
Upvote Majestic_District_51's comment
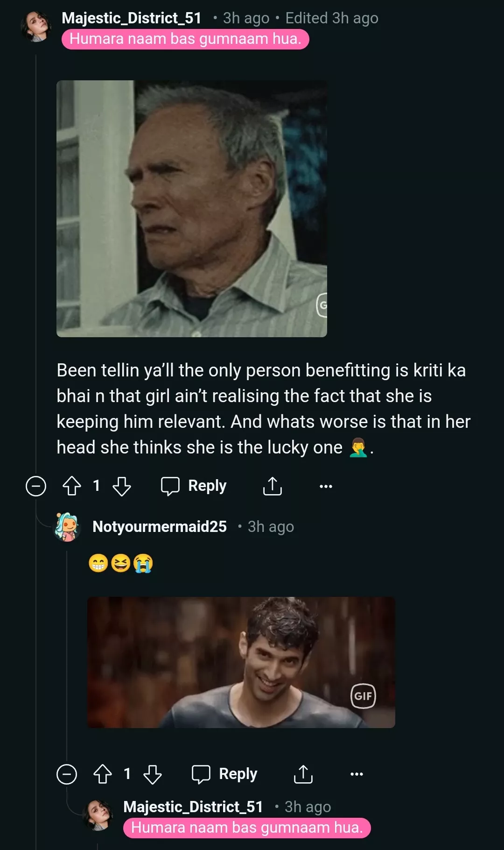pos(71,486)
